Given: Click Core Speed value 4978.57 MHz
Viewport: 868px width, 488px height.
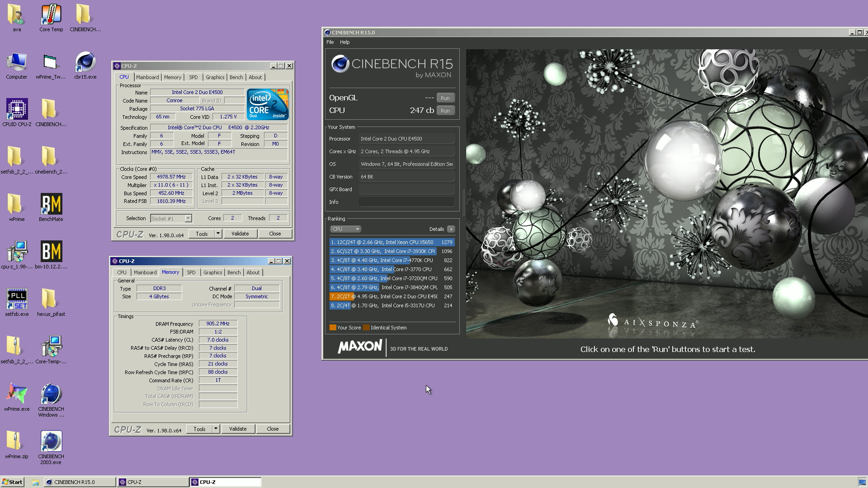Looking at the screenshot, I should coord(171,177).
